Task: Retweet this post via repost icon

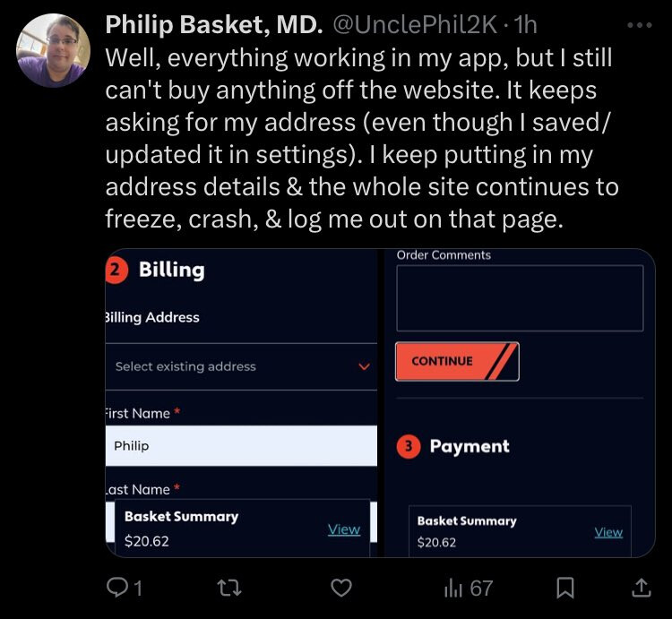Action: (229, 588)
